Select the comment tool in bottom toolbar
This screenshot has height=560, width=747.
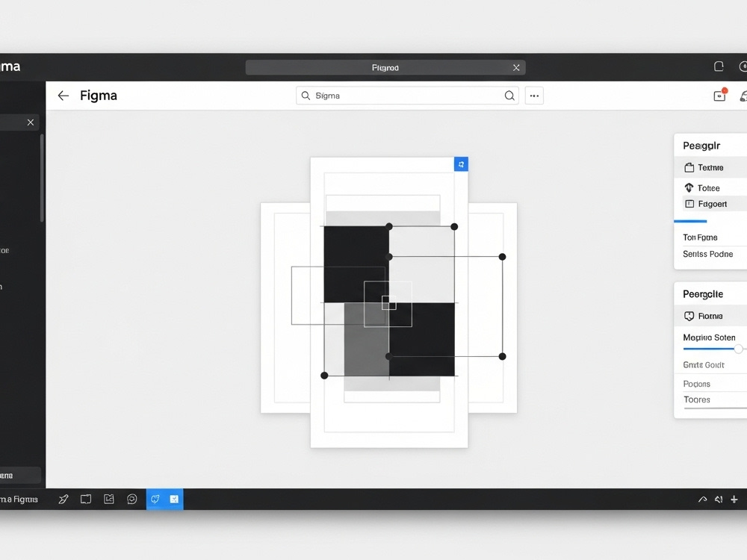point(132,499)
